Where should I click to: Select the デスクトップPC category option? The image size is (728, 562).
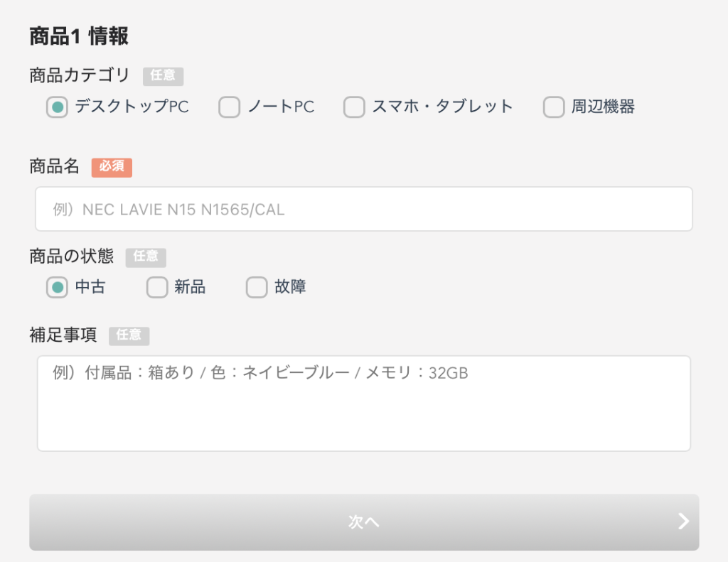click(58, 107)
